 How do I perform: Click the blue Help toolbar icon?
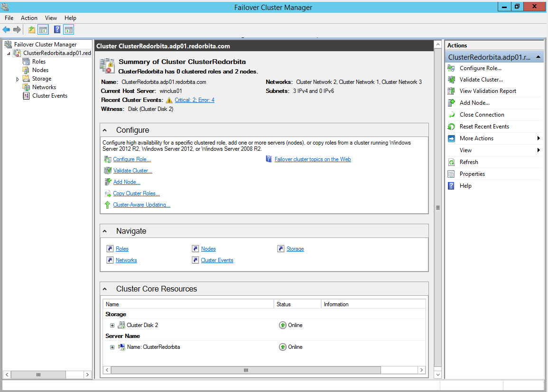click(x=57, y=30)
